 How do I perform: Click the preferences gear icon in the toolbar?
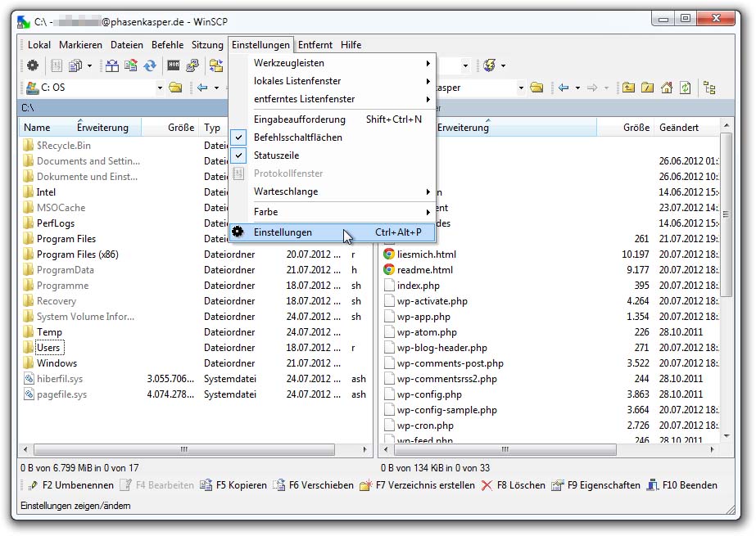(33, 65)
